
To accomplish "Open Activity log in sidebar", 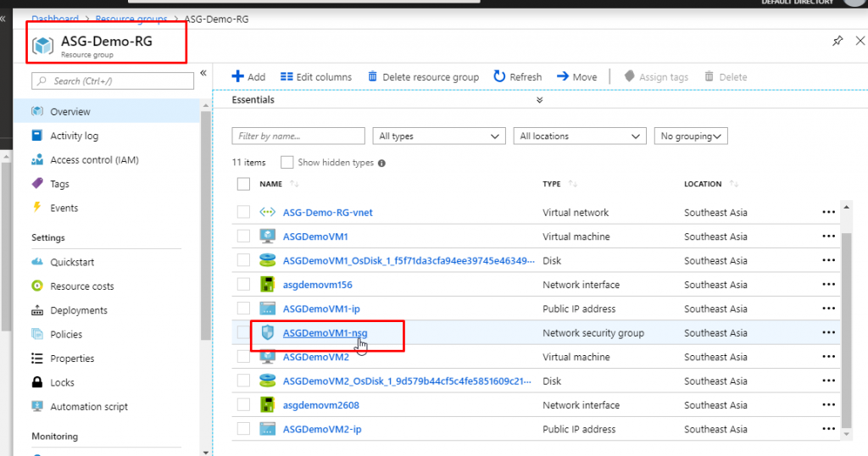I will pos(74,136).
